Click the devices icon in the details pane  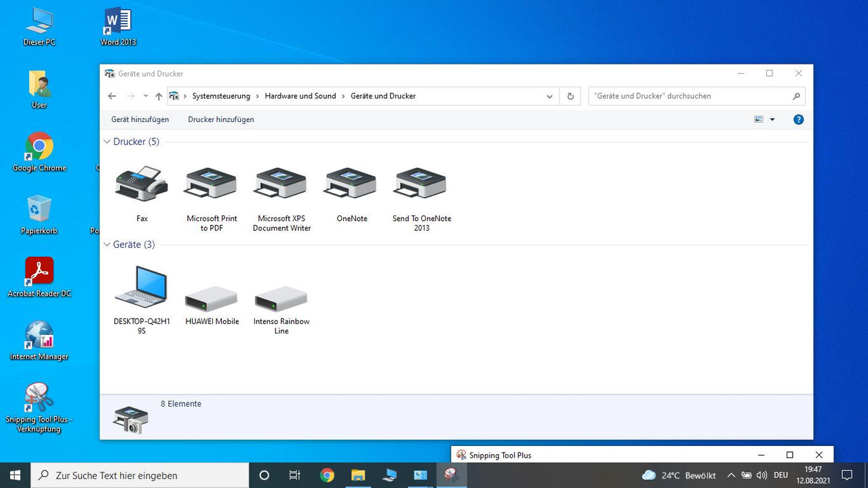pyautogui.click(x=130, y=420)
